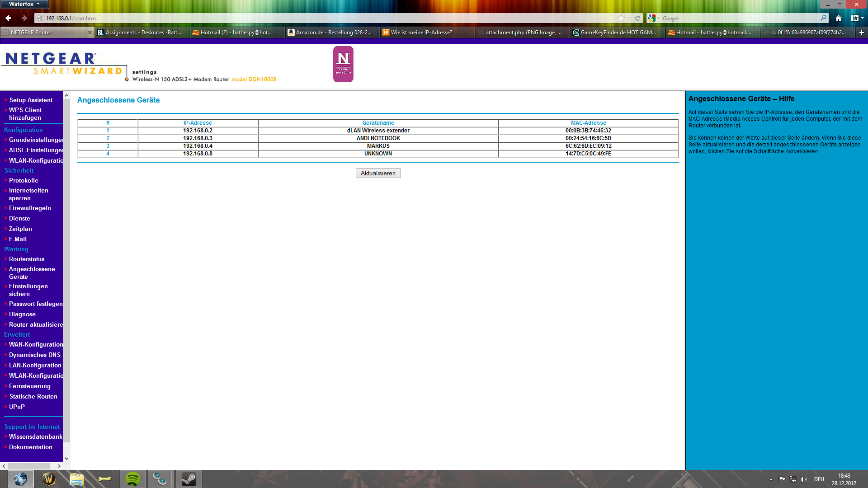Screen dimensions: 868x488
Task: Reload the page using the refresh icon
Action: pyautogui.click(x=637, y=18)
